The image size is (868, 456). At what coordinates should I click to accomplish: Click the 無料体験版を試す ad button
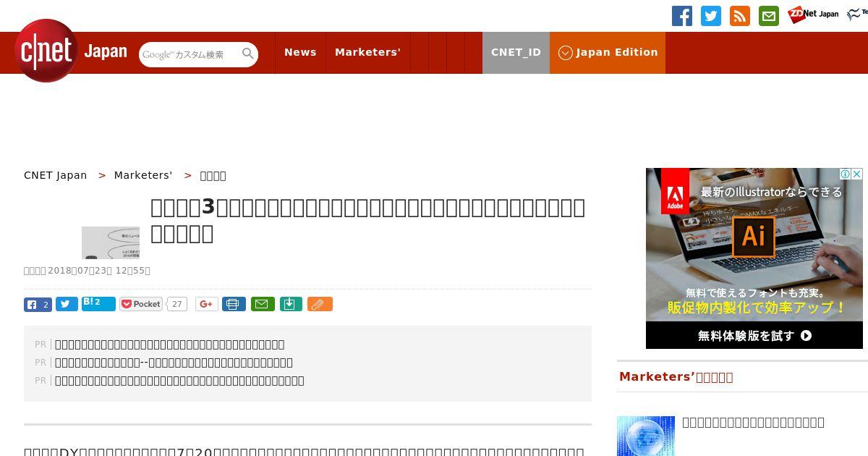754,335
